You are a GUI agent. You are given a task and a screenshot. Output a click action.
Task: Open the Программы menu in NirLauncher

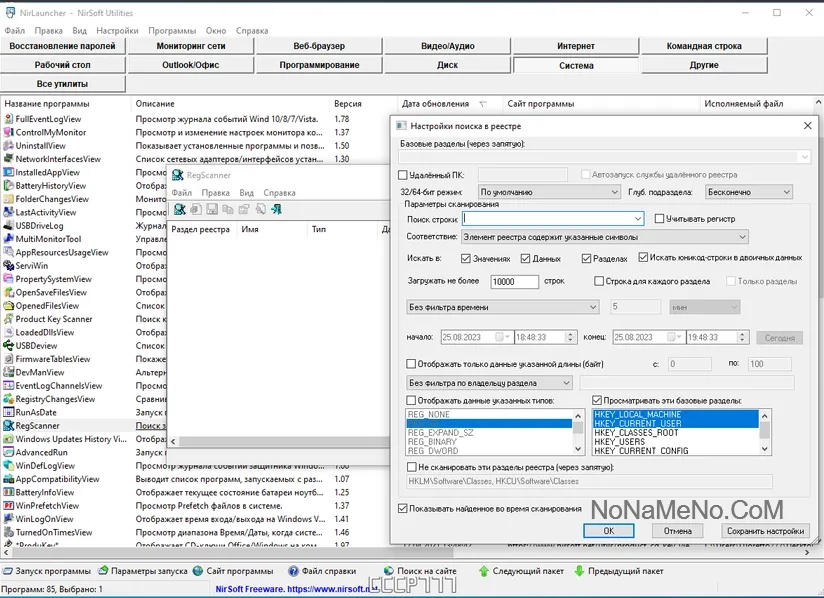pyautogui.click(x=172, y=31)
